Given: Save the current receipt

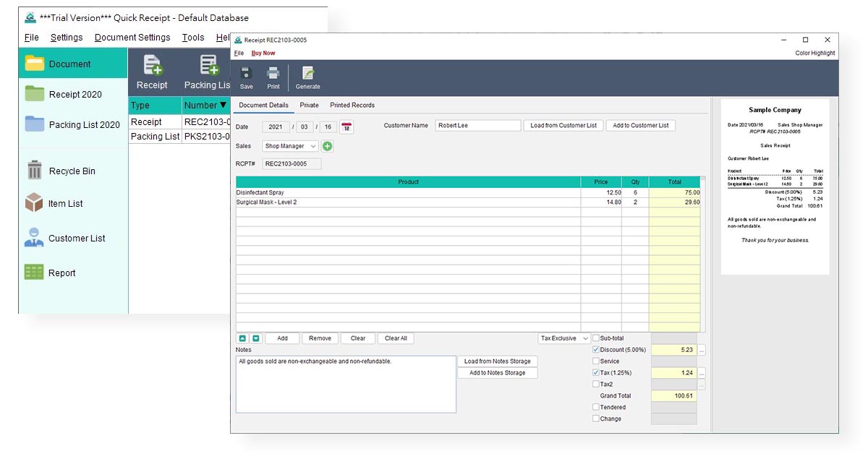Looking at the screenshot, I should [x=246, y=77].
